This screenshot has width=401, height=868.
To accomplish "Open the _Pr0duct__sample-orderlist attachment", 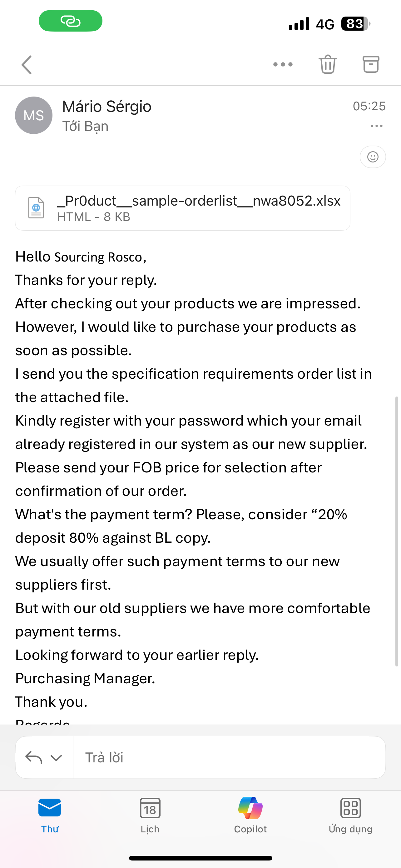I will coord(182,208).
